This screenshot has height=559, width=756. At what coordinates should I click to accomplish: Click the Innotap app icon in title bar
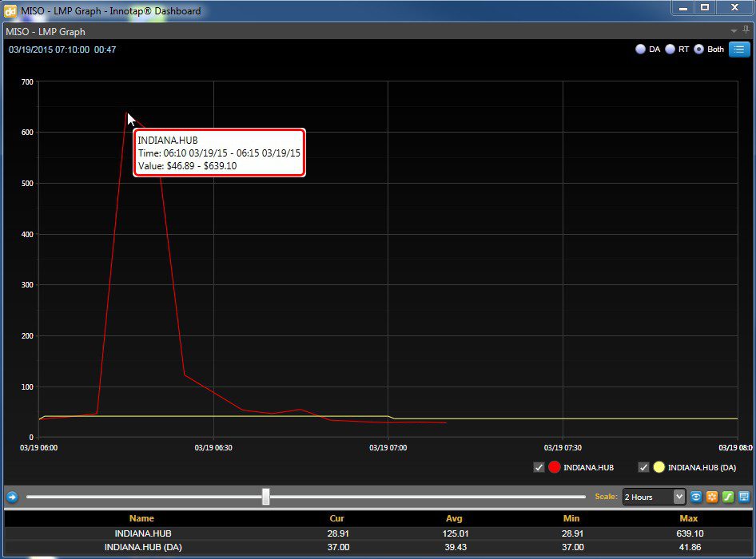click(x=10, y=10)
